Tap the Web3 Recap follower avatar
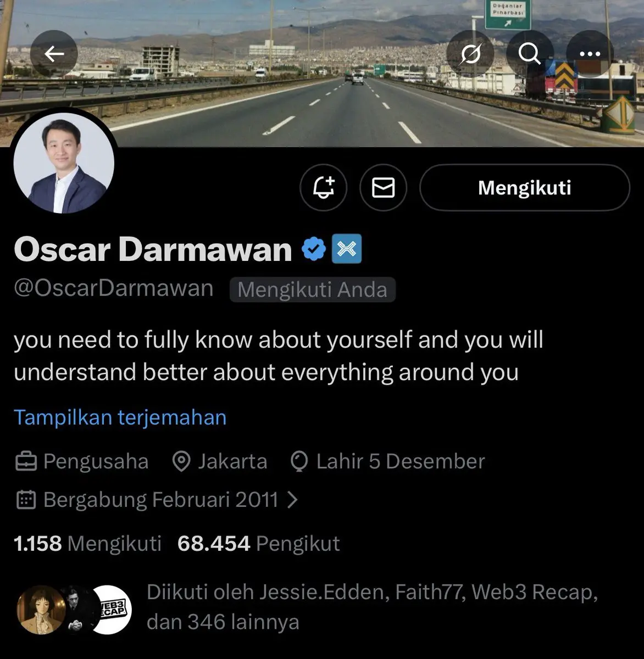Viewport: 644px width, 659px height. (111, 610)
